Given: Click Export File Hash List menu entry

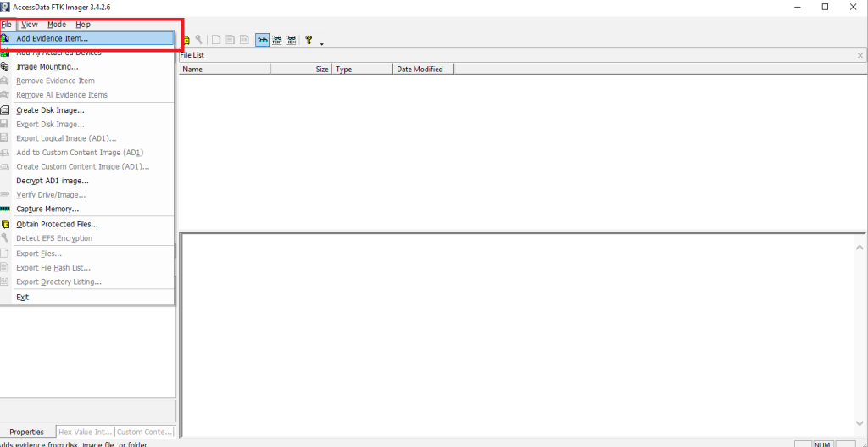Looking at the screenshot, I should 87,267.
